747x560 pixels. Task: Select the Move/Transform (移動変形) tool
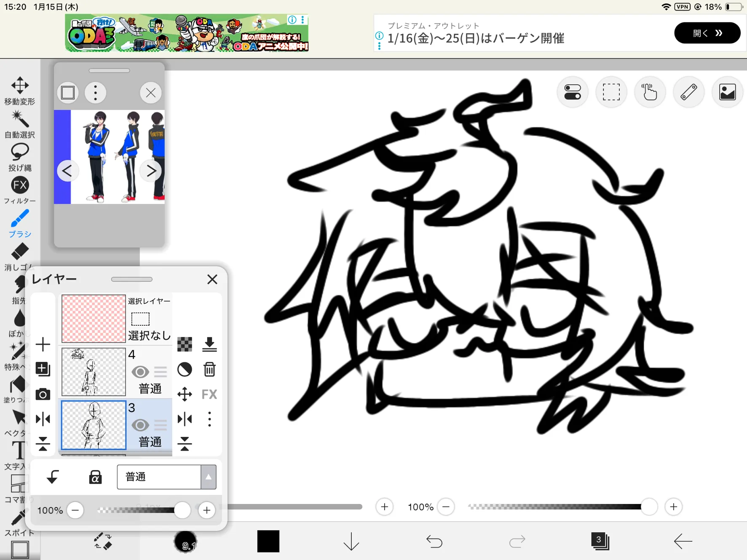click(x=19, y=91)
